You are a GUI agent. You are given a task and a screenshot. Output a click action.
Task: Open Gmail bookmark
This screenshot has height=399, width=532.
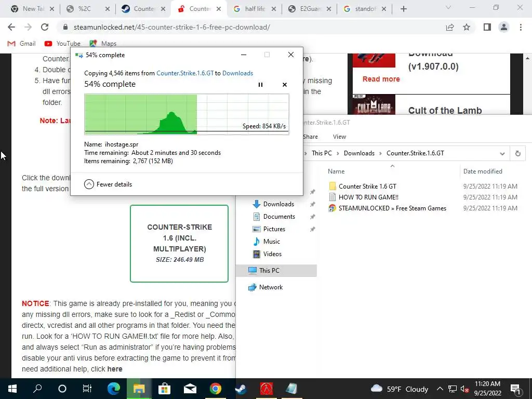pyautogui.click(x=22, y=44)
